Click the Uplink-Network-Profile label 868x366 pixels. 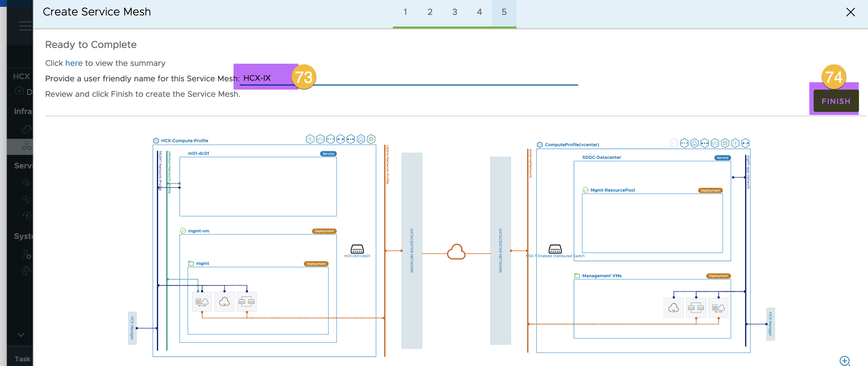point(387,165)
